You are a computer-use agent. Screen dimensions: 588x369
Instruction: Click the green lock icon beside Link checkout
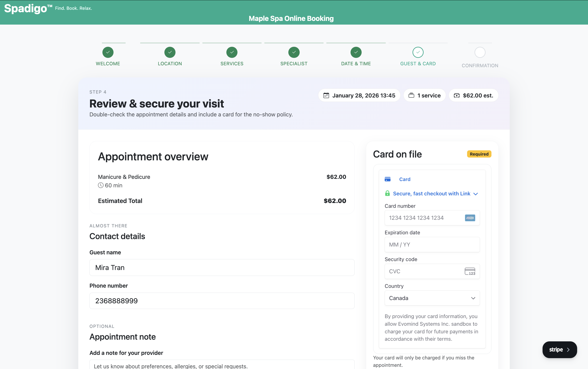click(x=388, y=193)
